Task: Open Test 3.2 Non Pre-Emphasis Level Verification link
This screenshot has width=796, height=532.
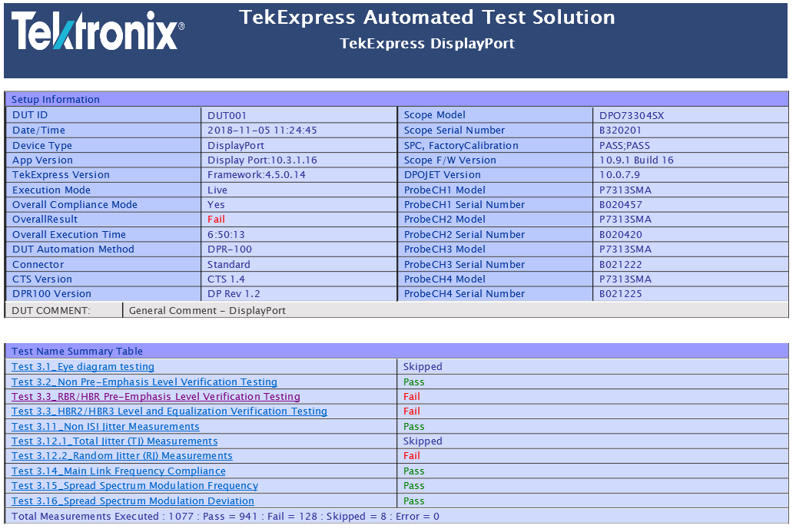Action: tap(144, 382)
